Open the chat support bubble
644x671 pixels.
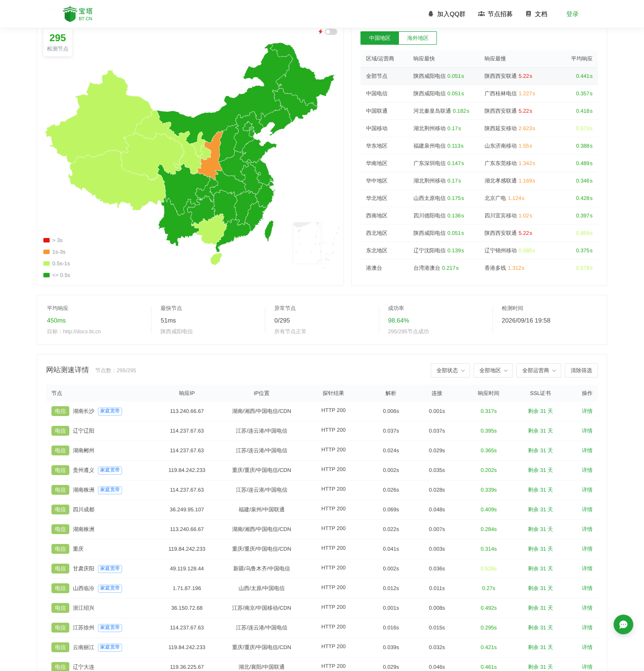click(623, 624)
